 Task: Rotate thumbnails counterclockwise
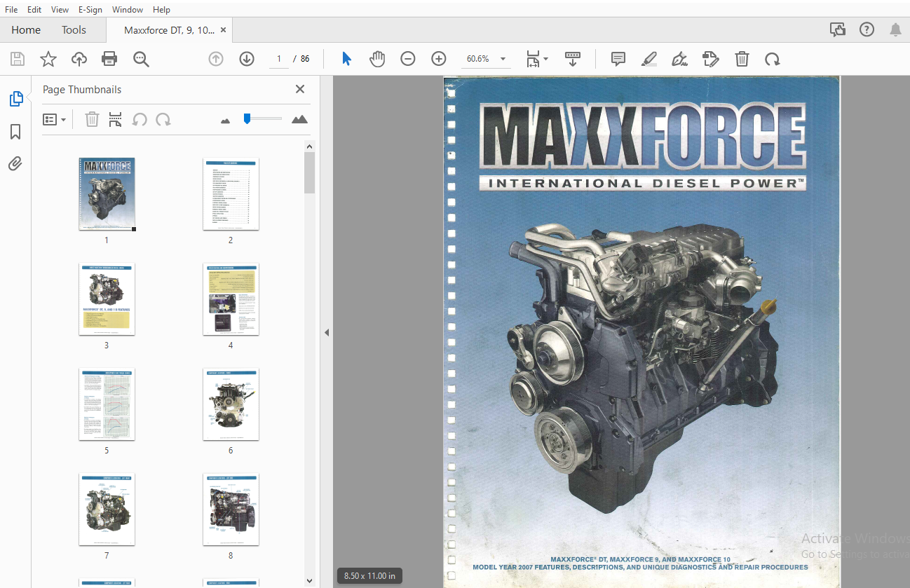click(140, 120)
